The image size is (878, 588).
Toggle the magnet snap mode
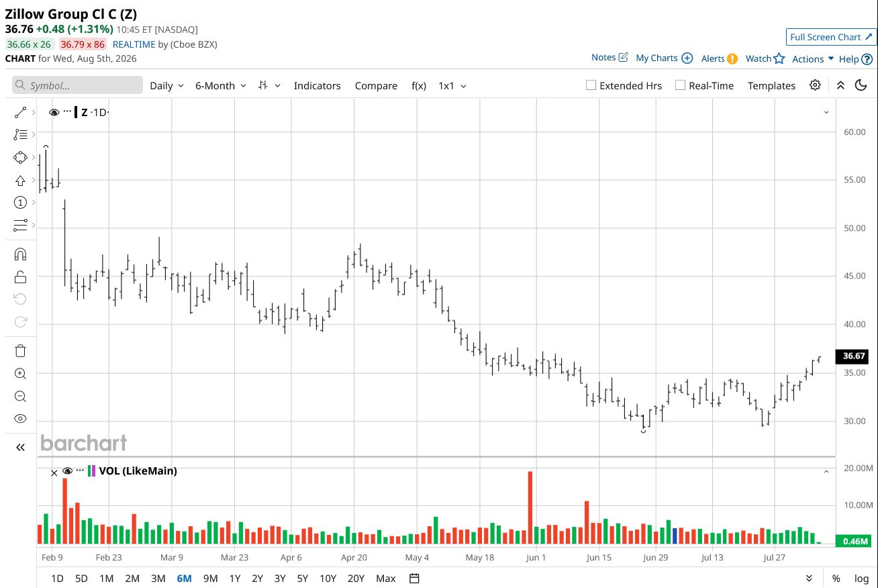tap(20, 254)
